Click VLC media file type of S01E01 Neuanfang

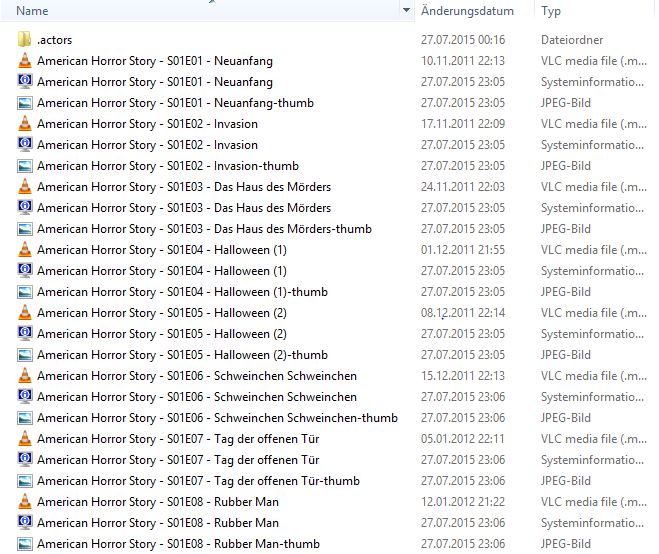coord(593,61)
